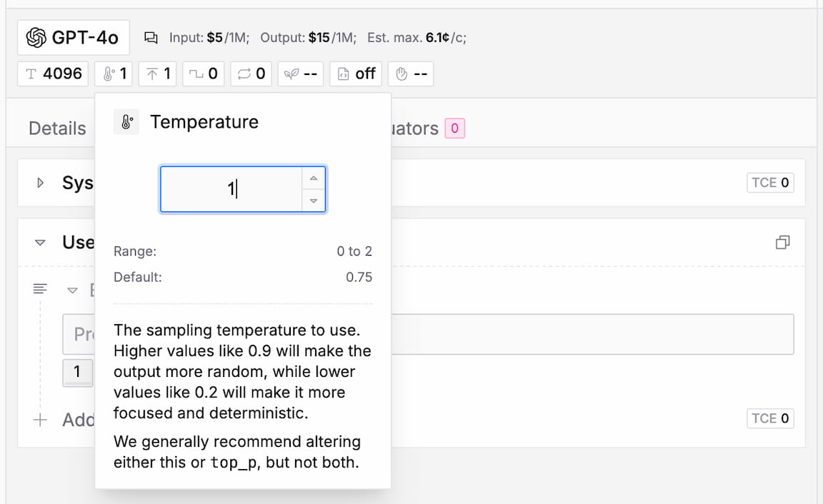Toggle the JSON response format off button
The width and height of the screenshot is (823, 504).
pos(356,74)
